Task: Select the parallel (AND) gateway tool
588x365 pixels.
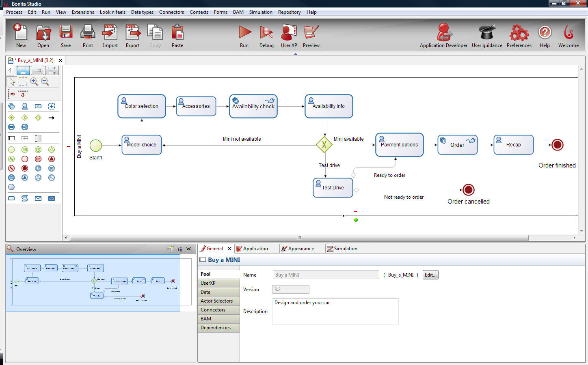Action: 11,117
